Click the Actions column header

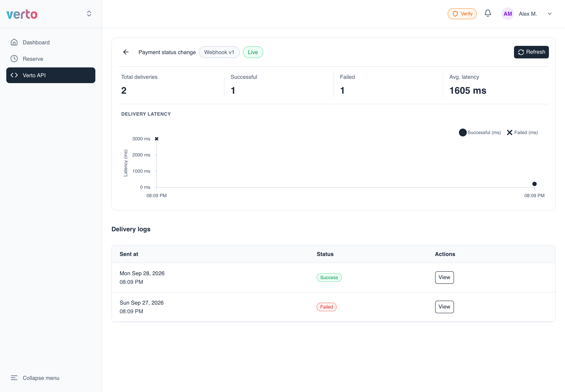[445, 254]
